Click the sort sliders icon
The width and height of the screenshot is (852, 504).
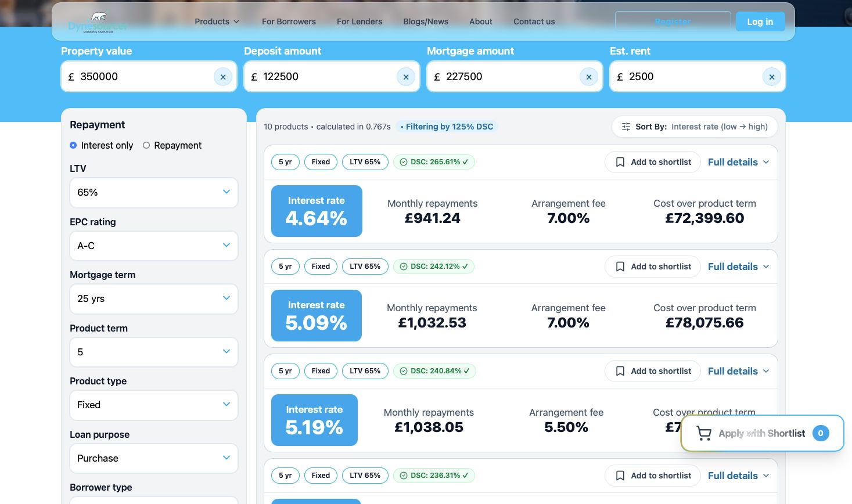click(x=626, y=127)
